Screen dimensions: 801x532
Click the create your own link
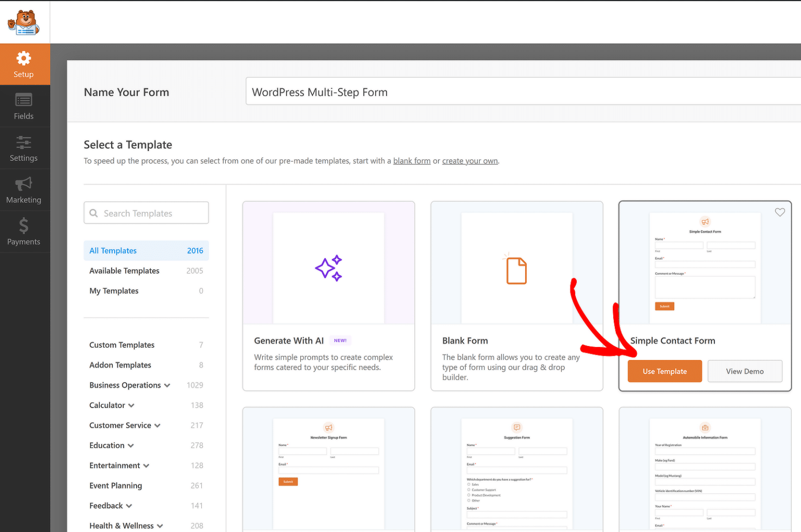[470, 160]
